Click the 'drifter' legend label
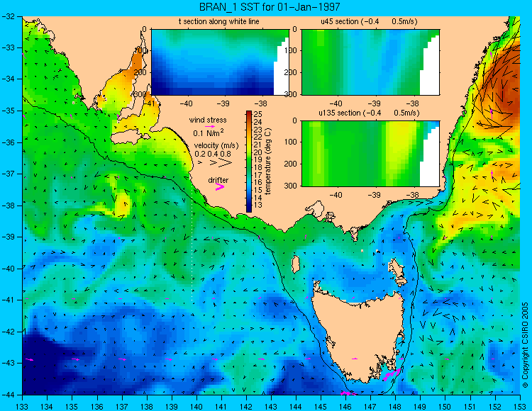This screenshot has width=532, height=411. pyautogui.click(x=218, y=180)
